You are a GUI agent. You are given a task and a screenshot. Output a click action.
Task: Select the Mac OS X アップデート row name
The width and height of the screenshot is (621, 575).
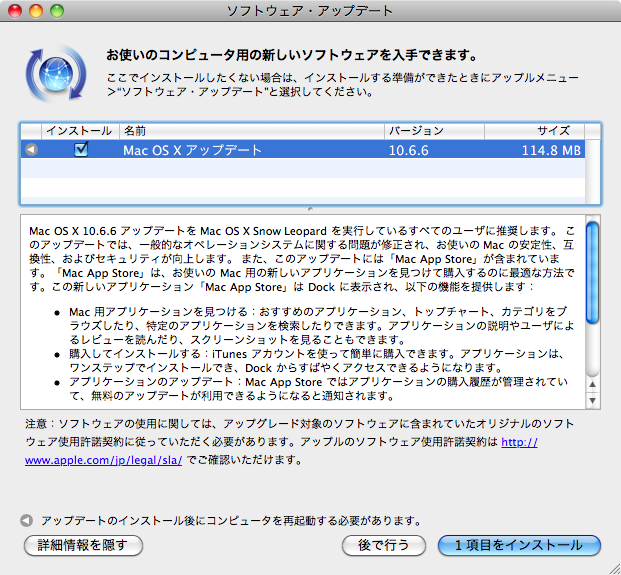[x=192, y=150]
